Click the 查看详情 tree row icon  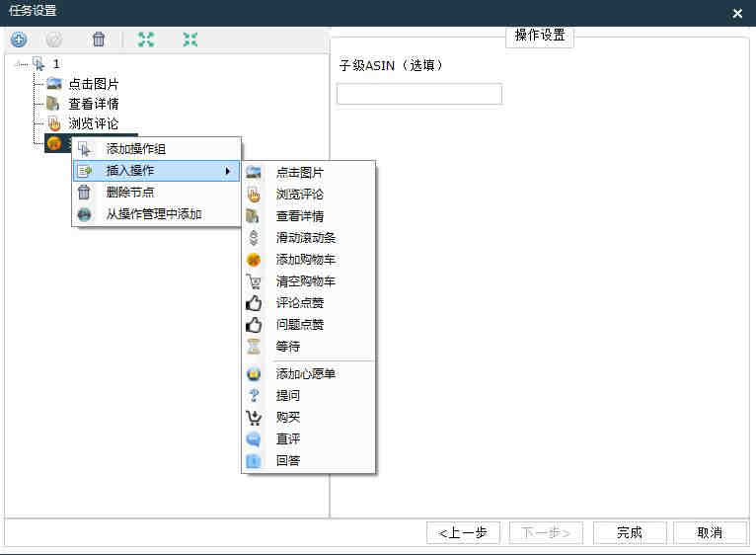[53, 104]
